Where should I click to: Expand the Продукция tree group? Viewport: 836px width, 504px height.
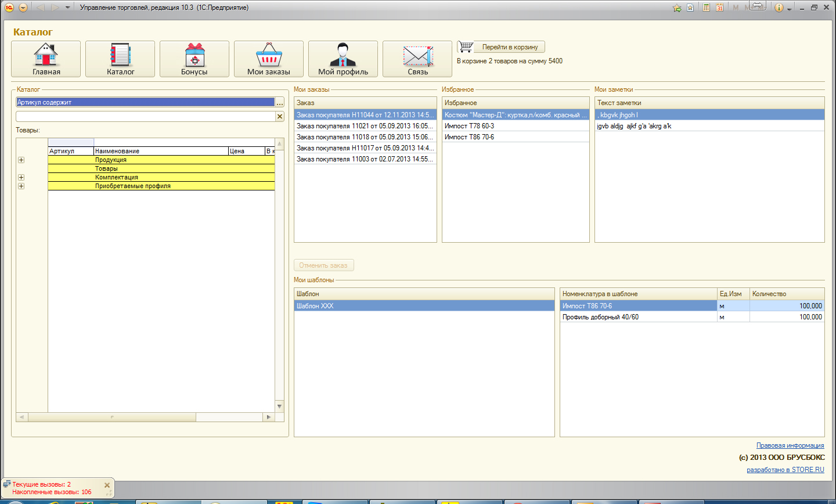(21, 160)
